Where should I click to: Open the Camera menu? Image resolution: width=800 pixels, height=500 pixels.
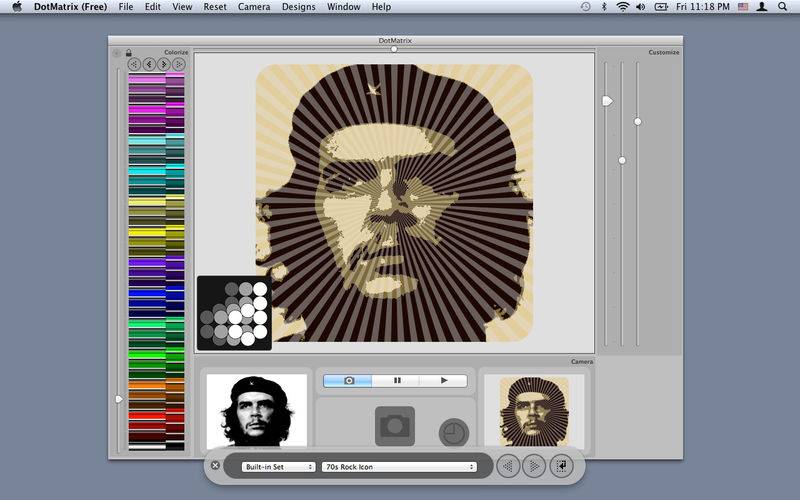click(x=253, y=7)
